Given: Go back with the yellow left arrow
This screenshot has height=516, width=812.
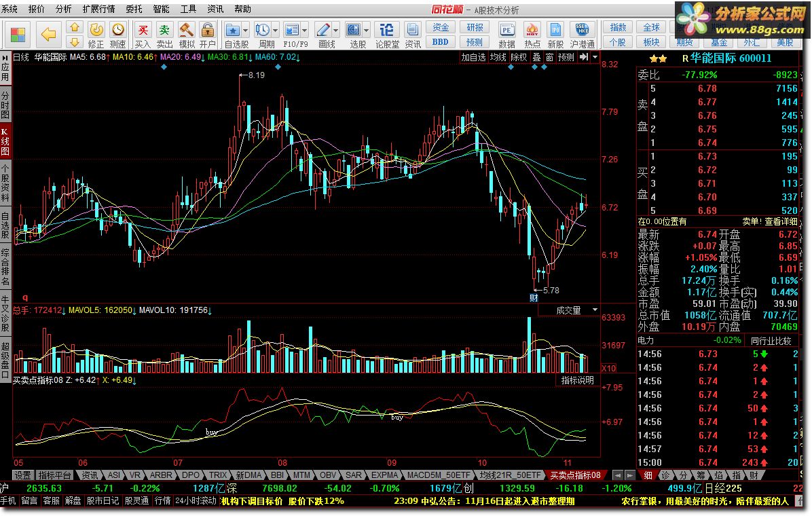Looking at the screenshot, I should pyautogui.click(x=48, y=35).
